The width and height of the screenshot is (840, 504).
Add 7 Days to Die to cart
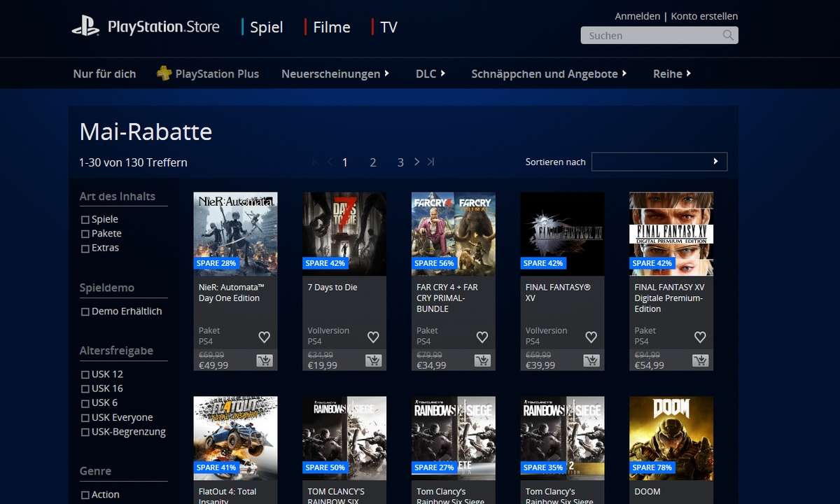(x=374, y=360)
